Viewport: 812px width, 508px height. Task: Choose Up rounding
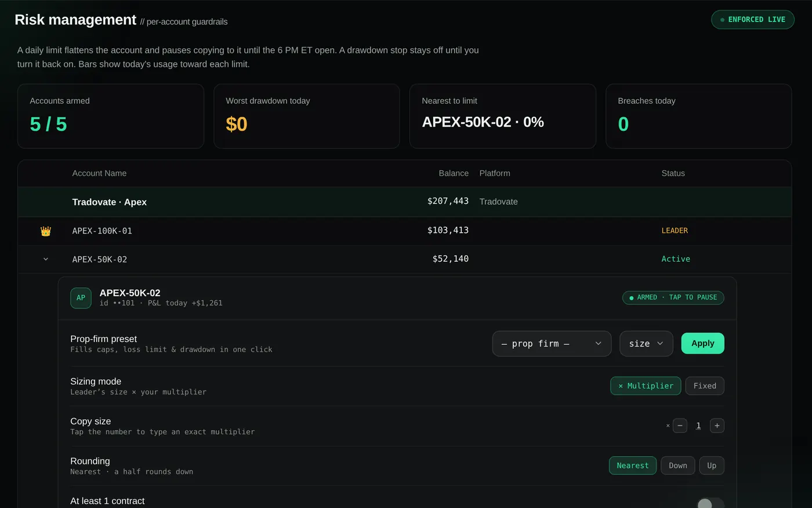[x=712, y=466]
